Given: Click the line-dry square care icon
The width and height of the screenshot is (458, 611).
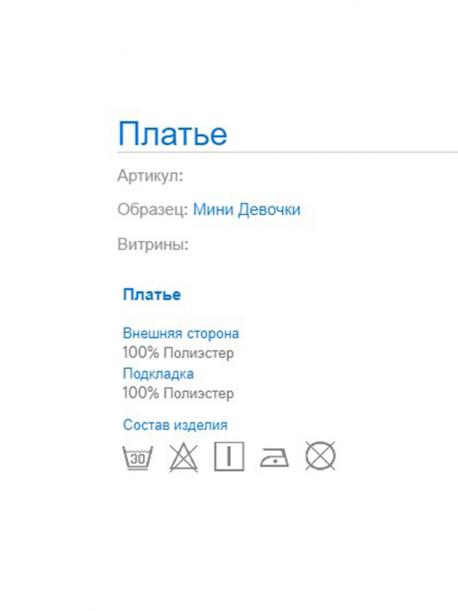Looking at the screenshot, I should coord(229,456).
